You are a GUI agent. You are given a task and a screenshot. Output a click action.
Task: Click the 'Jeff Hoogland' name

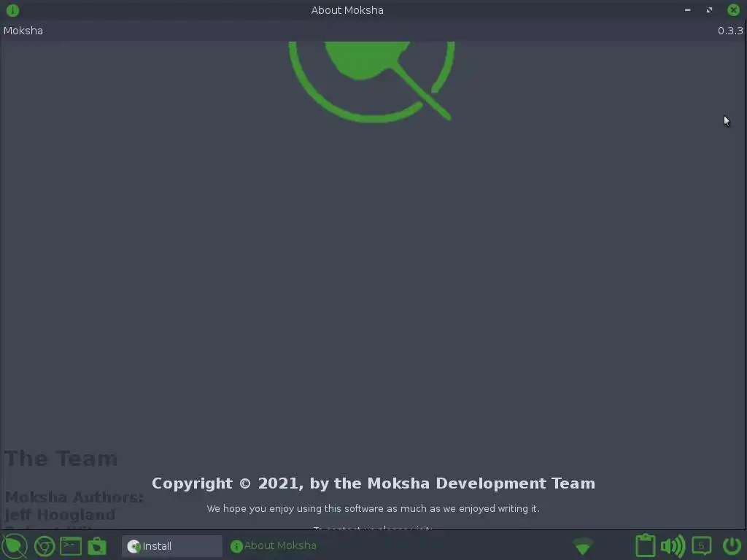click(x=60, y=515)
